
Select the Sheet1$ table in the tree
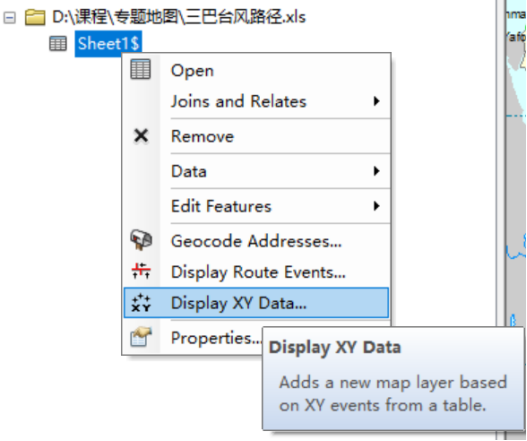pyautogui.click(x=108, y=44)
